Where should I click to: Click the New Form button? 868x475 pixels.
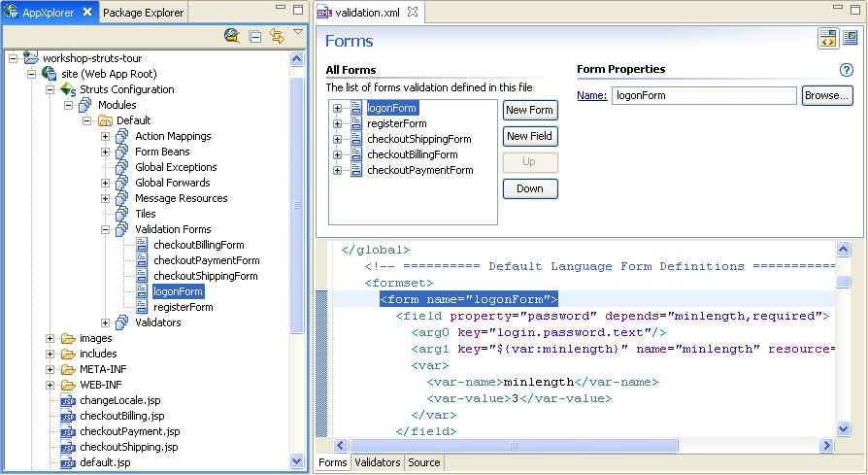530,110
